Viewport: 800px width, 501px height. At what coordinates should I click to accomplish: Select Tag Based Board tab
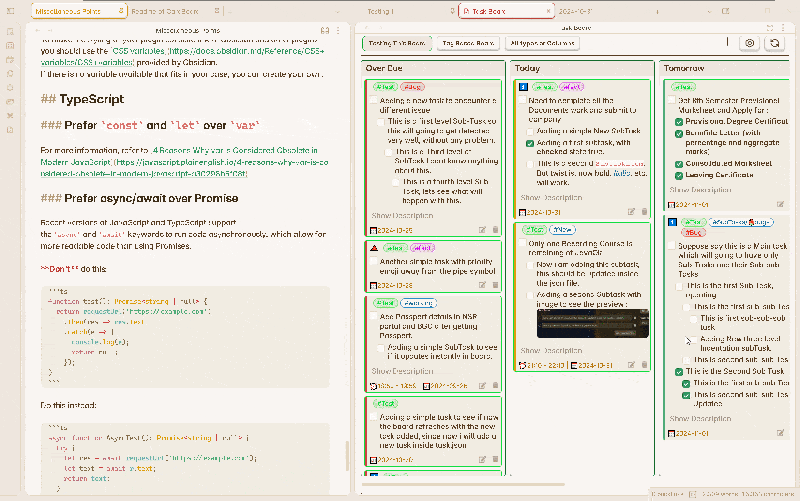coord(468,43)
